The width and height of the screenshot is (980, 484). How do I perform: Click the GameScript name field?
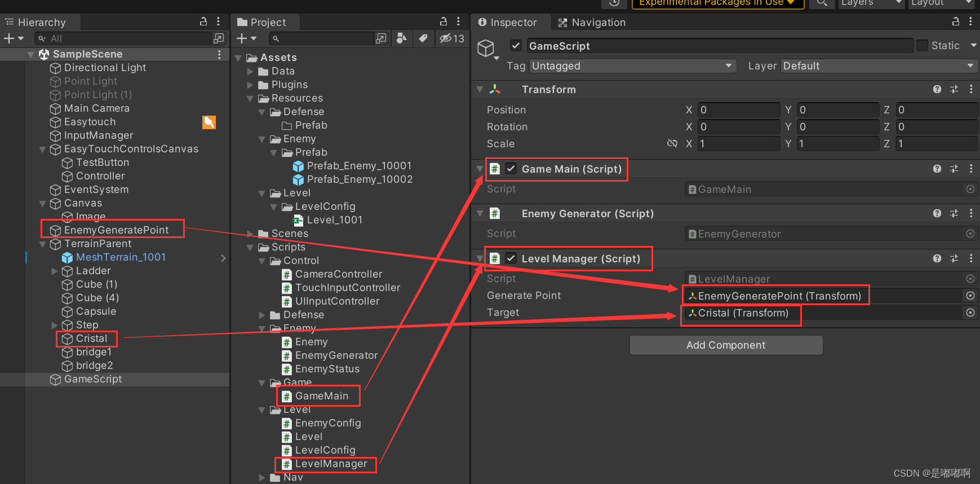[x=720, y=46]
